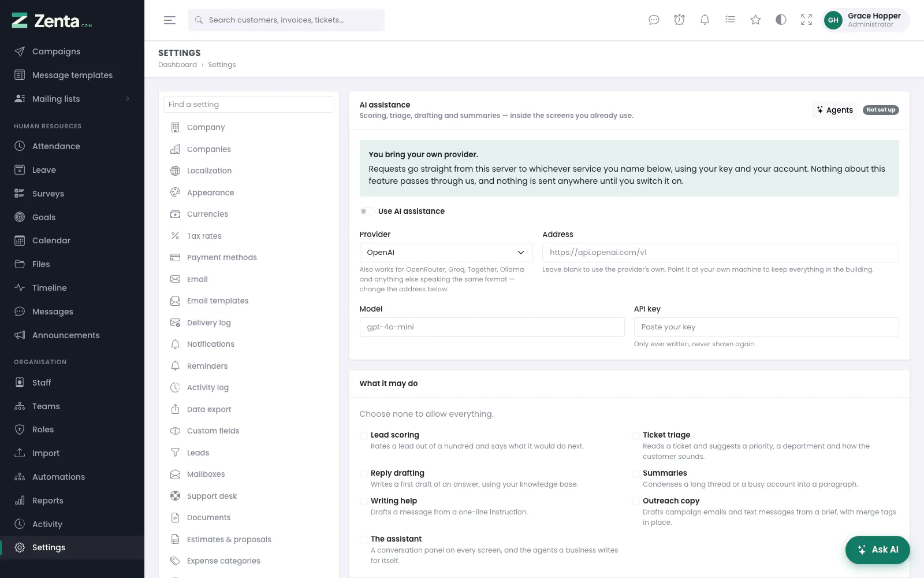The height and width of the screenshot is (578, 924).
Task: Click the Address input field
Action: click(x=721, y=253)
